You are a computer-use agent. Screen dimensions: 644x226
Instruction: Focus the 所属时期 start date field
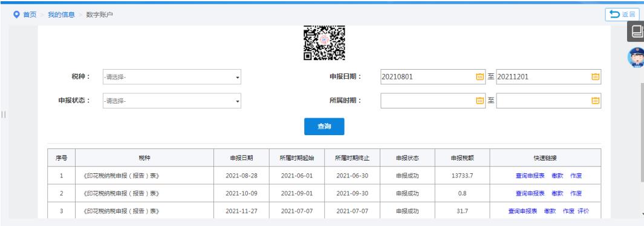(x=433, y=101)
